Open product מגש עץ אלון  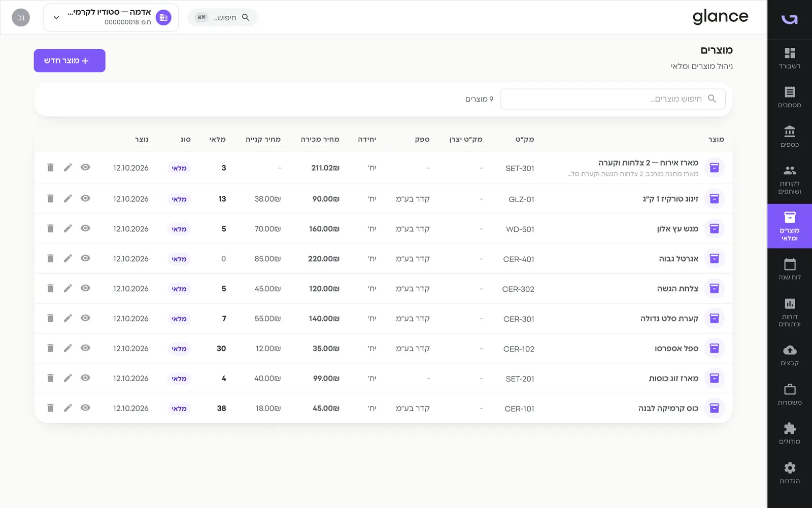[678, 229]
